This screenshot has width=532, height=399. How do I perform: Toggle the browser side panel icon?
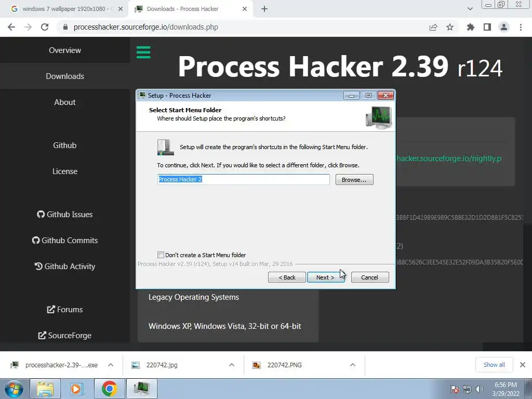pyautogui.click(x=487, y=27)
